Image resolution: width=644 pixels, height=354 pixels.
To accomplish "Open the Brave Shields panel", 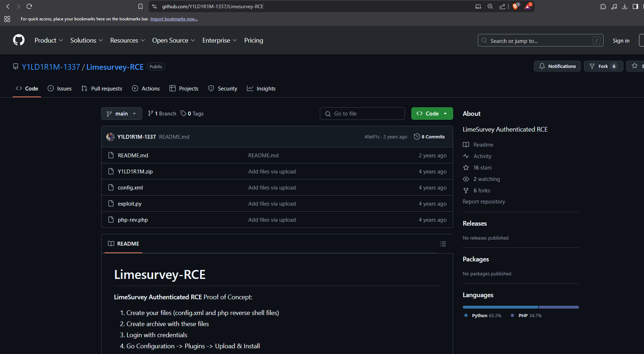I will point(515,6).
